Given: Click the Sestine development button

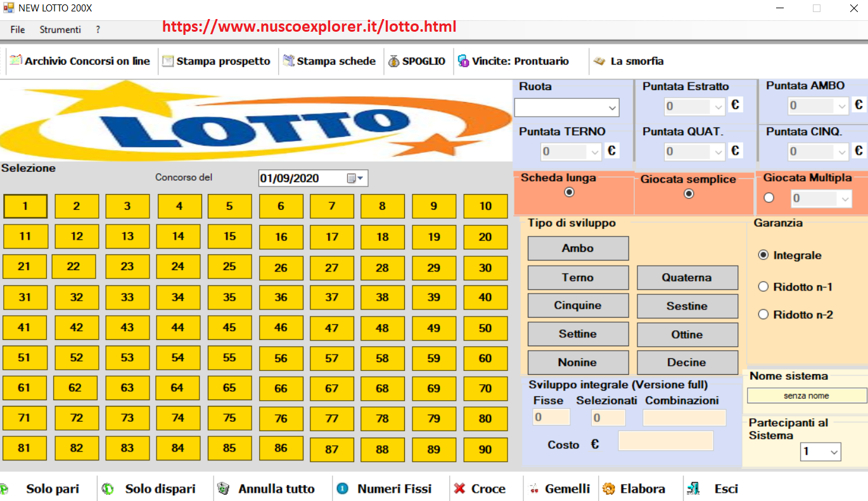Looking at the screenshot, I should click(x=687, y=306).
